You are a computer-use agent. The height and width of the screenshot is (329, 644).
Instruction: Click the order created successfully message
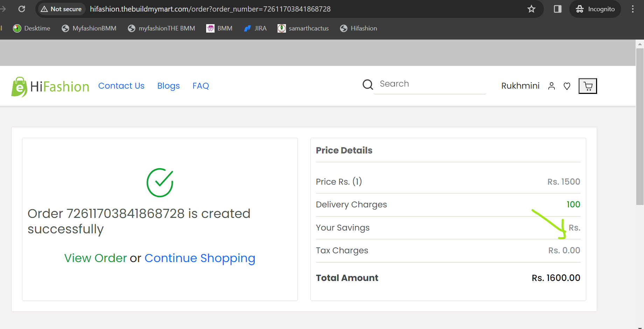pyautogui.click(x=139, y=221)
